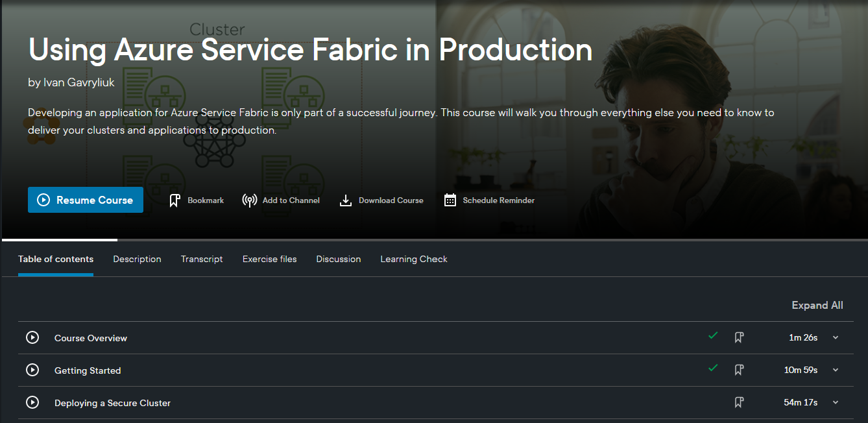Viewport: 868px width, 423px height.
Task: Click the Bookmark ribbon icon in header
Action: coord(175,200)
